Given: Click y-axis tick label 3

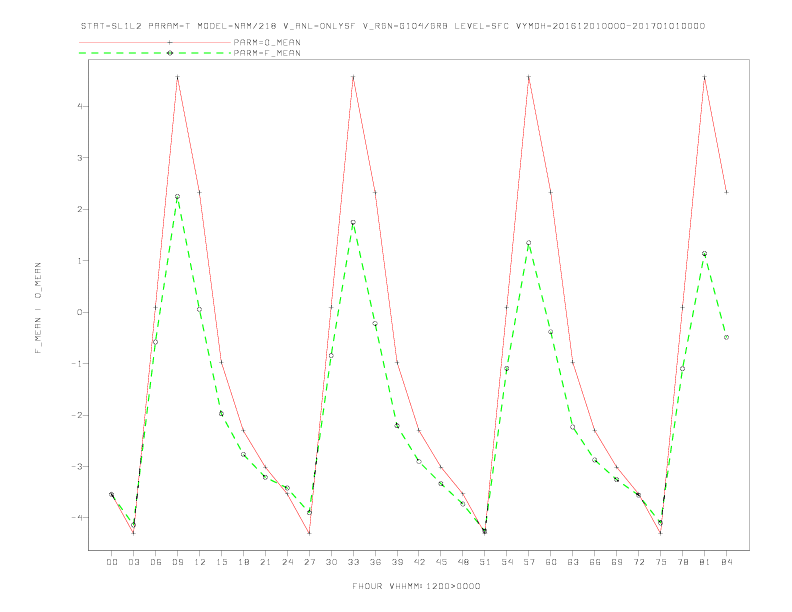Looking at the screenshot, I should click(80, 158).
